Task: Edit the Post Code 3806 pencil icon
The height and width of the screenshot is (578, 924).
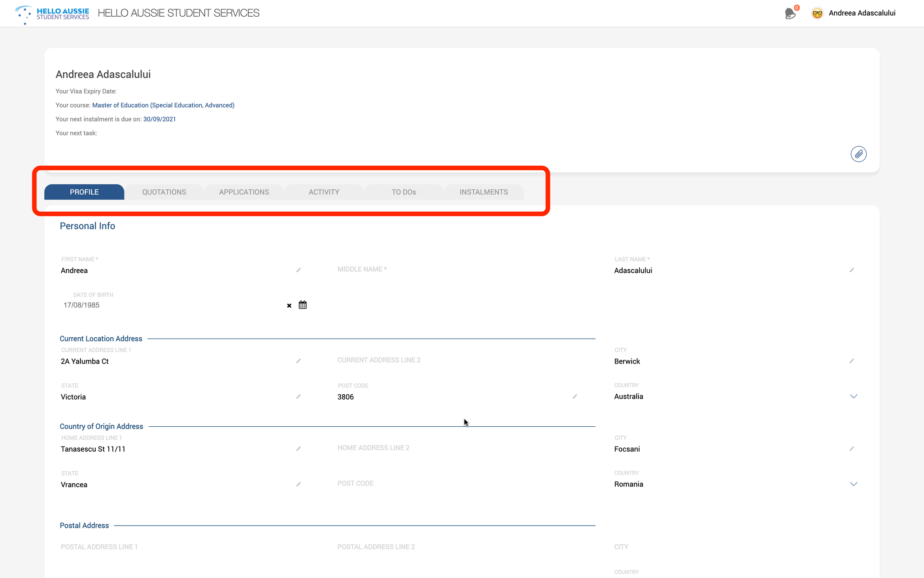Action: (x=575, y=396)
